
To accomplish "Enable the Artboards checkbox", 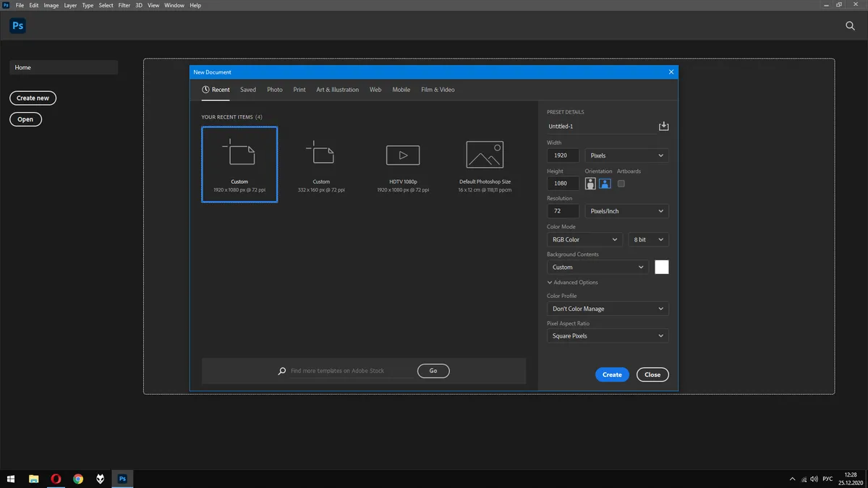I will click(x=621, y=184).
